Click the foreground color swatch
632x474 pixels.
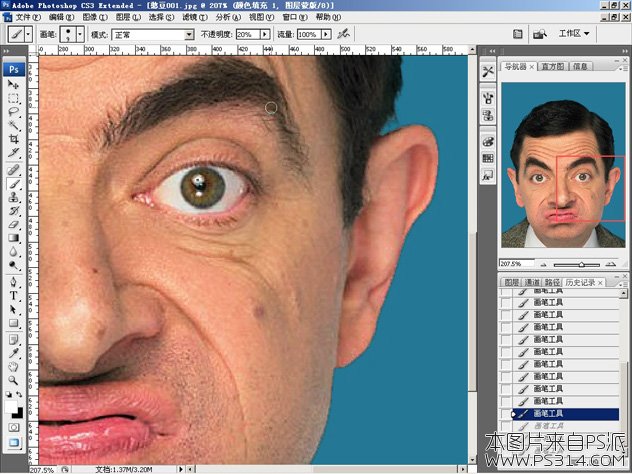pyautogui.click(x=10, y=407)
